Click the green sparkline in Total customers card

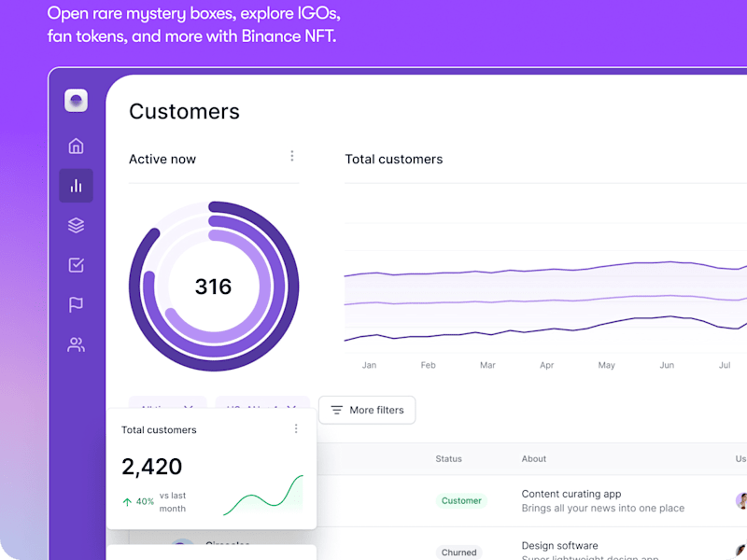[x=263, y=496]
